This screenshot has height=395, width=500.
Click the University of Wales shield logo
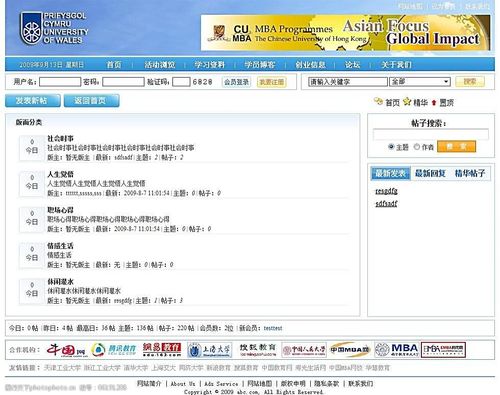click(31, 29)
